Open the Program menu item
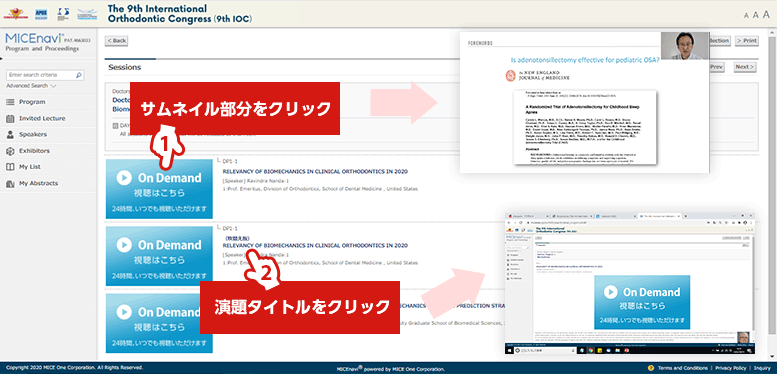777x374 pixels. click(x=32, y=102)
